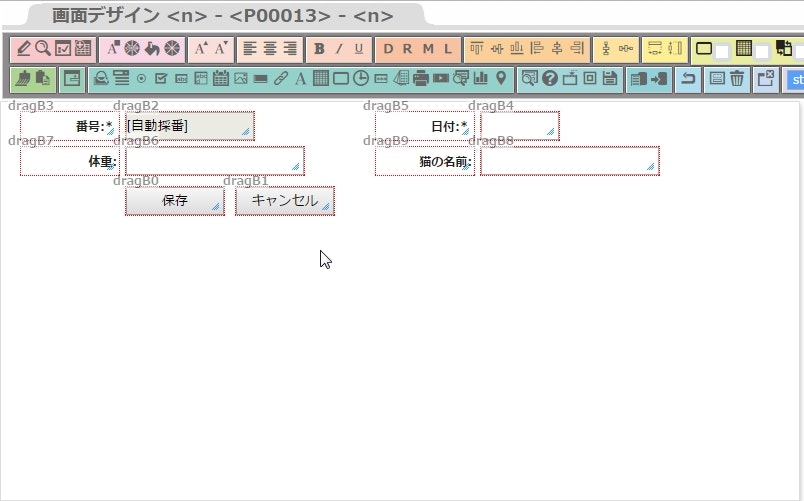Click the A-with-square text color icon
The image size is (804, 501).
113,49
